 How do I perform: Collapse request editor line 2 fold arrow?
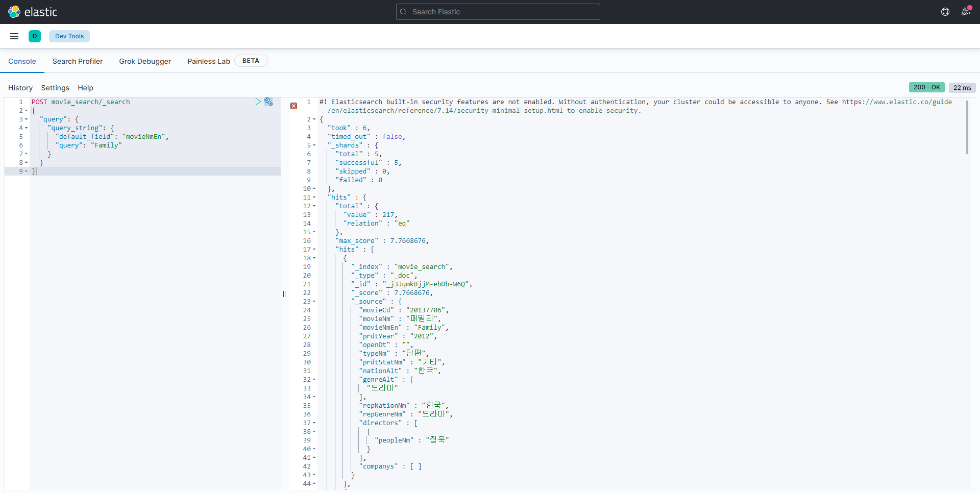[27, 111]
